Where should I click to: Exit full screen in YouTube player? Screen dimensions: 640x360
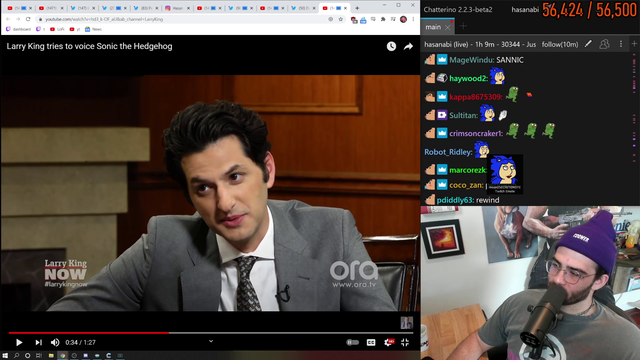point(405,342)
